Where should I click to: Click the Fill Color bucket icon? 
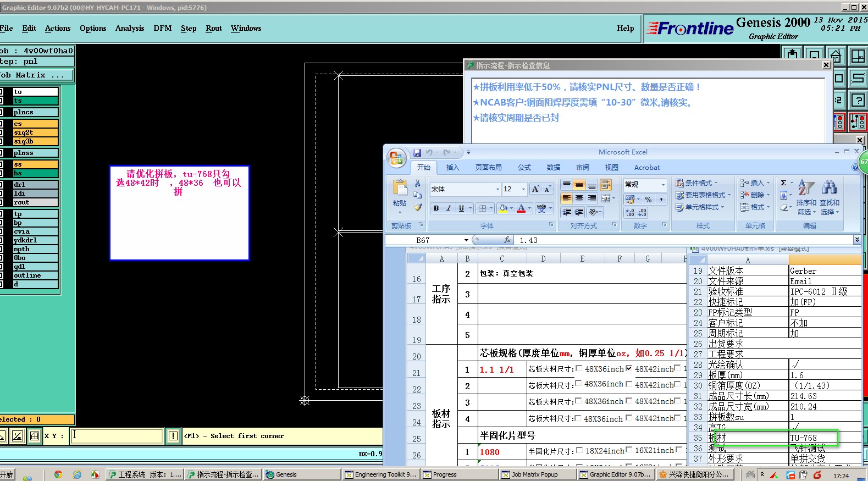coord(503,208)
